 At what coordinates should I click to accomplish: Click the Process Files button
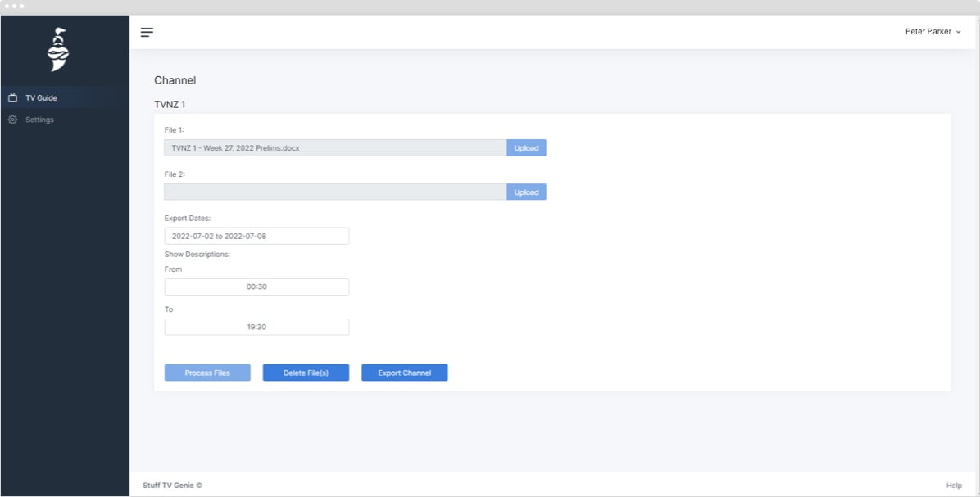pyautogui.click(x=207, y=373)
